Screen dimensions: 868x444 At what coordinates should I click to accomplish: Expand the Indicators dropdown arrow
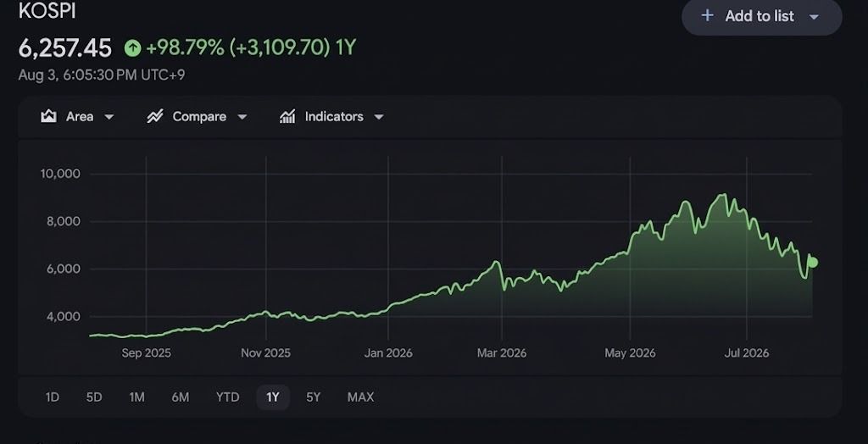379,117
